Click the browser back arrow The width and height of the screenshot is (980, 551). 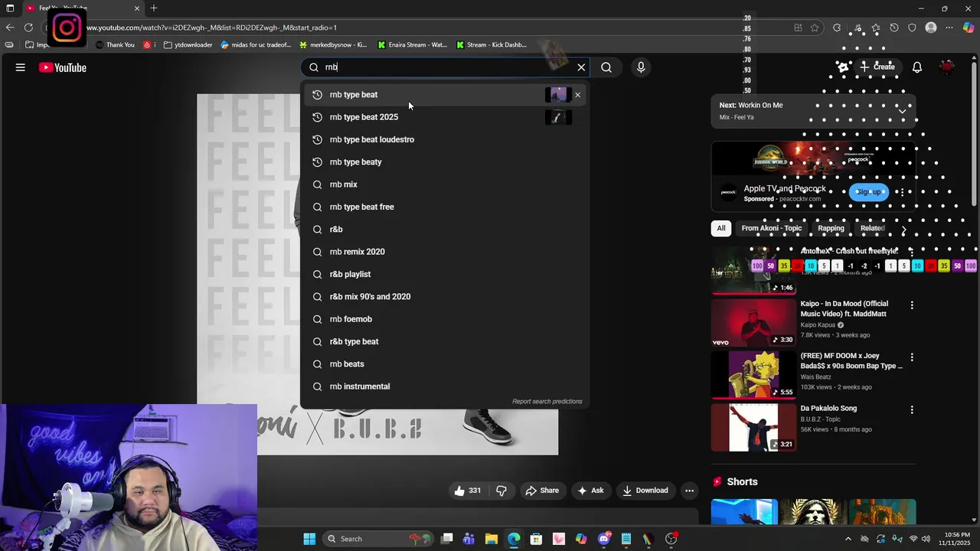pyautogui.click(x=9, y=28)
